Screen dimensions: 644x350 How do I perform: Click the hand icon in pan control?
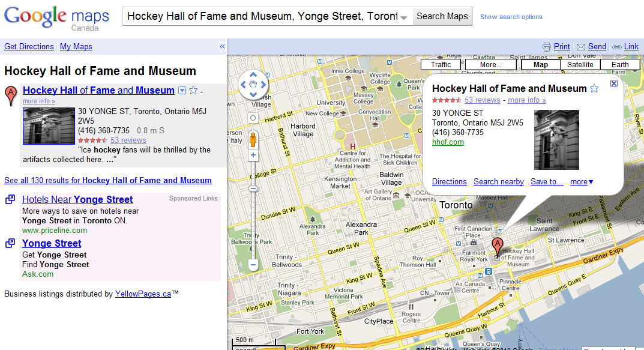click(x=253, y=85)
